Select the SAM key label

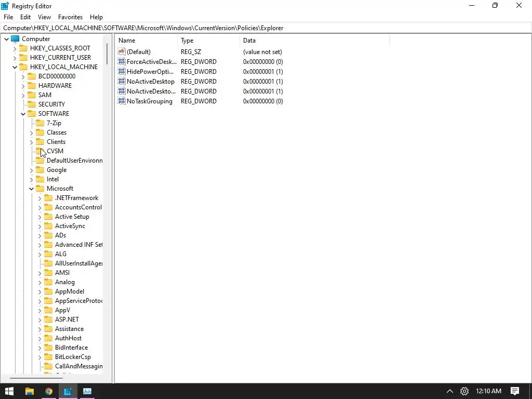coord(45,95)
